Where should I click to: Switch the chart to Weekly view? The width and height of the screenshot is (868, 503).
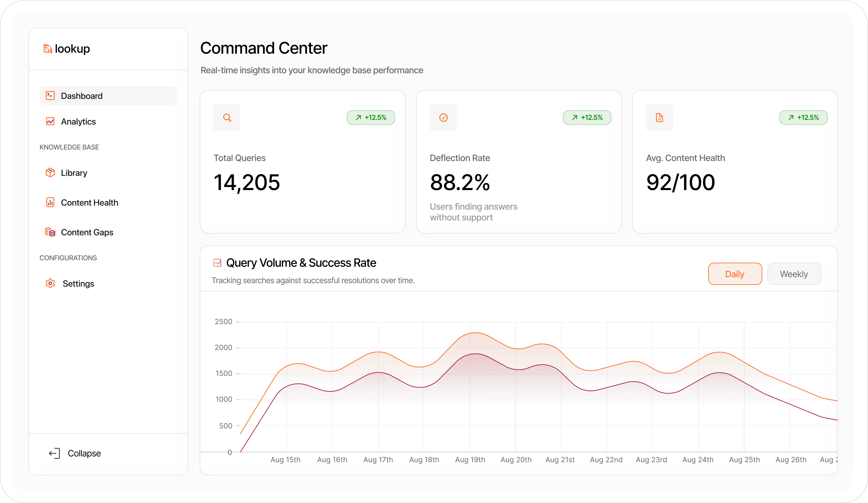(x=794, y=274)
